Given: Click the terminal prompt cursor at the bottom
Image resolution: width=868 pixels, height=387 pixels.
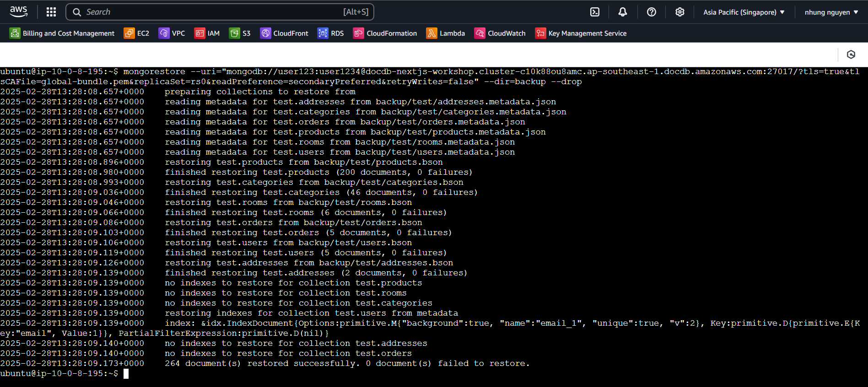Looking at the screenshot, I should 126,374.
